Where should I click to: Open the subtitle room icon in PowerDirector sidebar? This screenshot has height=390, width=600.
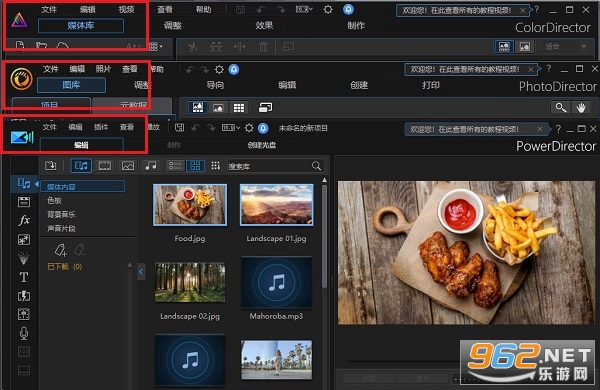[24, 370]
